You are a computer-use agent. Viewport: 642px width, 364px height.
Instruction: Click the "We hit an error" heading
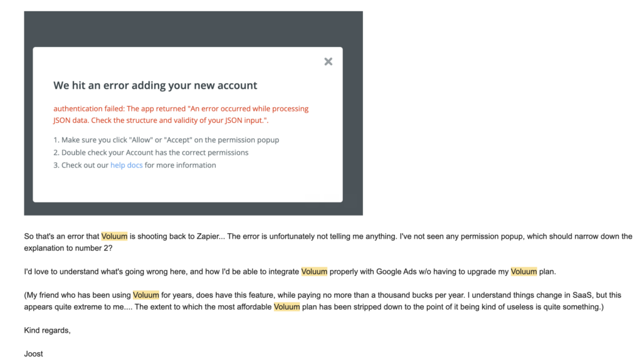[x=155, y=85]
